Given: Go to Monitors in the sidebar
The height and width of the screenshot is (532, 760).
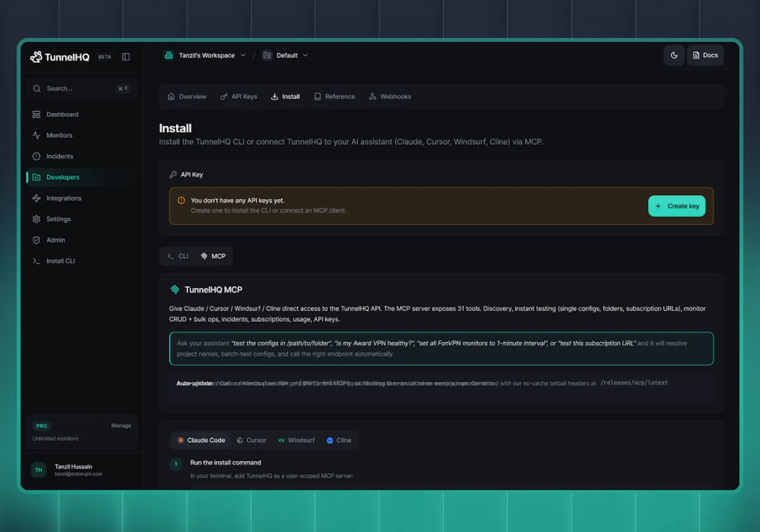Looking at the screenshot, I should pyautogui.click(x=82, y=135).
